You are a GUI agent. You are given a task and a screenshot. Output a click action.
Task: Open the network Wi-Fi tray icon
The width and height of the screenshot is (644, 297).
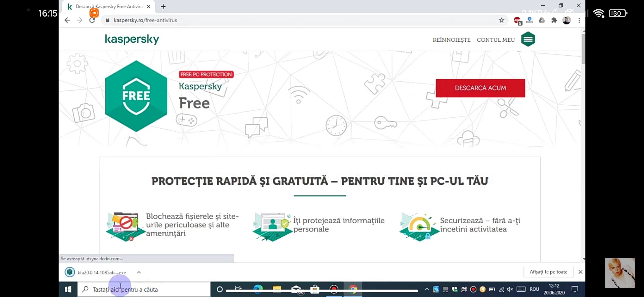click(501, 289)
